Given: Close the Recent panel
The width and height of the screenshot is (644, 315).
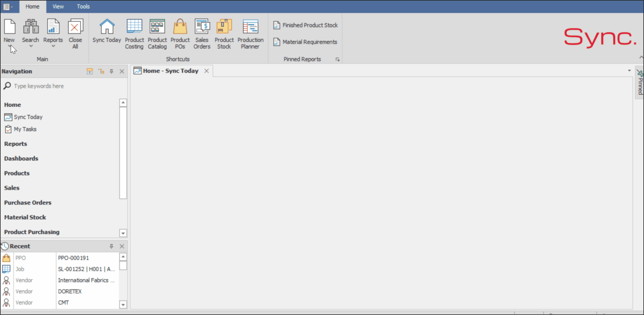Looking at the screenshot, I should coord(122,246).
